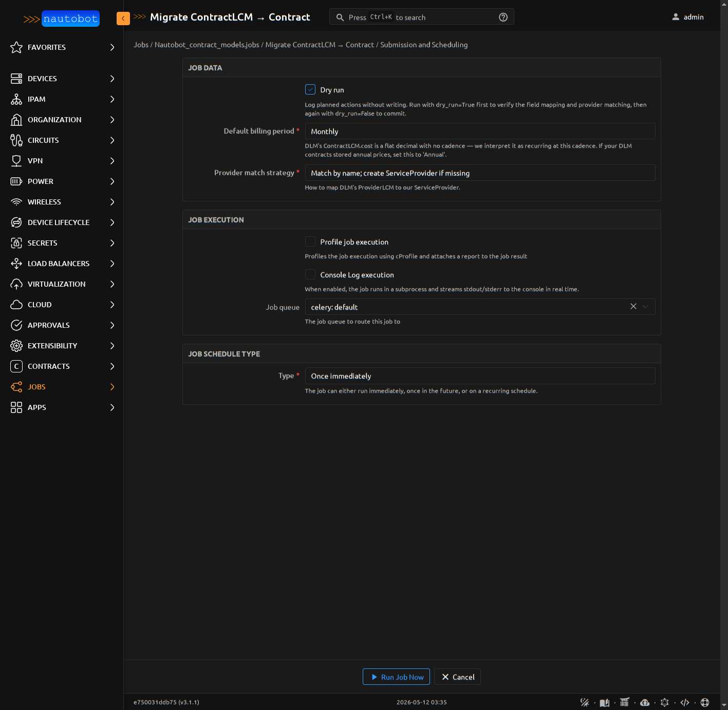Image resolution: width=728 pixels, height=710 pixels.
Task: Open schedule Type dropdown
Action: (480, 376)
